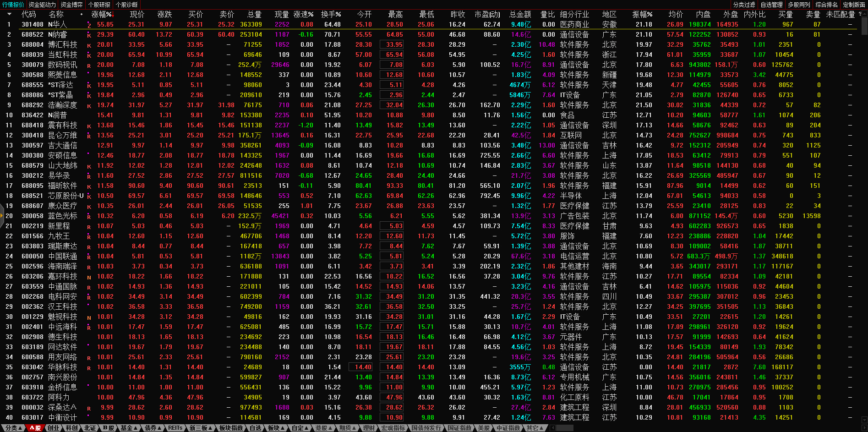Click the K marker icon beside 博汇科技

(89, 45)
